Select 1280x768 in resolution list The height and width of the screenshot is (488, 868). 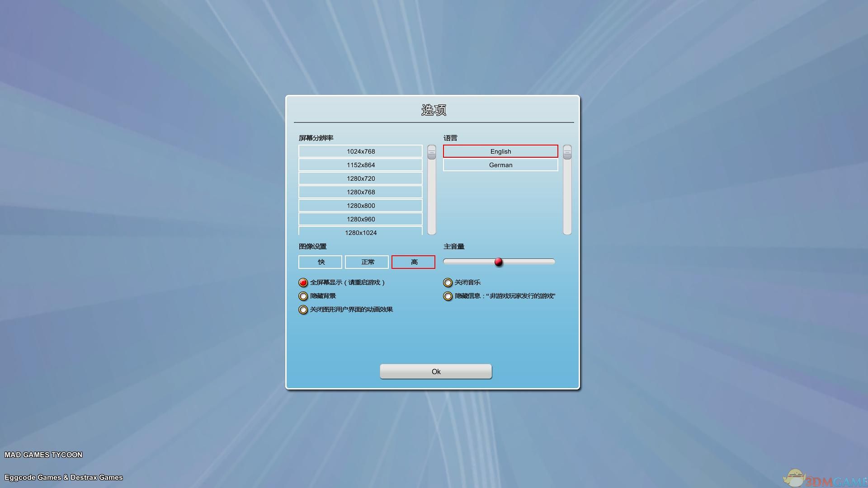coord(360,192)
